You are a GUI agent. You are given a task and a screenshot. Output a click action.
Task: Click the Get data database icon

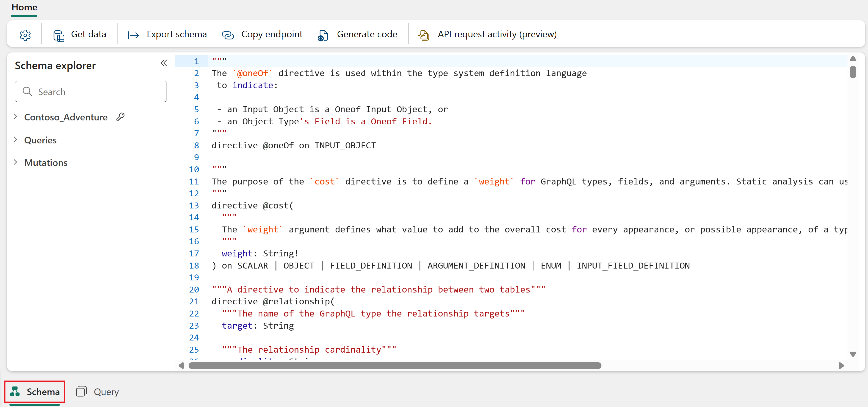point(59,35)
